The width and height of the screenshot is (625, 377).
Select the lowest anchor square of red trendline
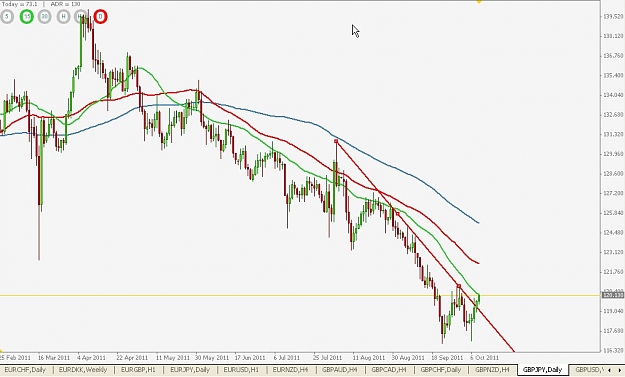(x=459, y=286)
